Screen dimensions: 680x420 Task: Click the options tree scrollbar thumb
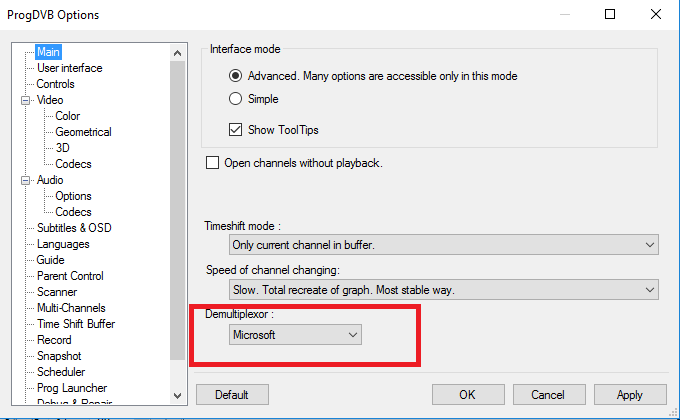pyautogui.click(x=177, y=210)
